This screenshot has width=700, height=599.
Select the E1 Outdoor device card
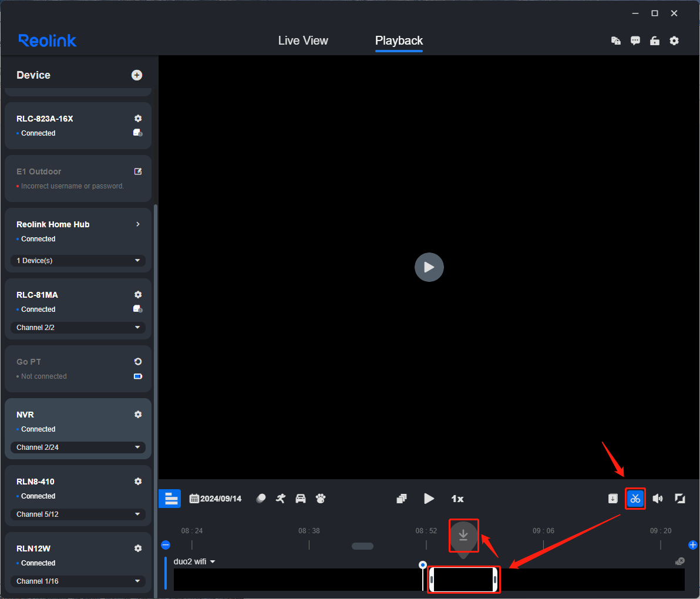point(78,179)
